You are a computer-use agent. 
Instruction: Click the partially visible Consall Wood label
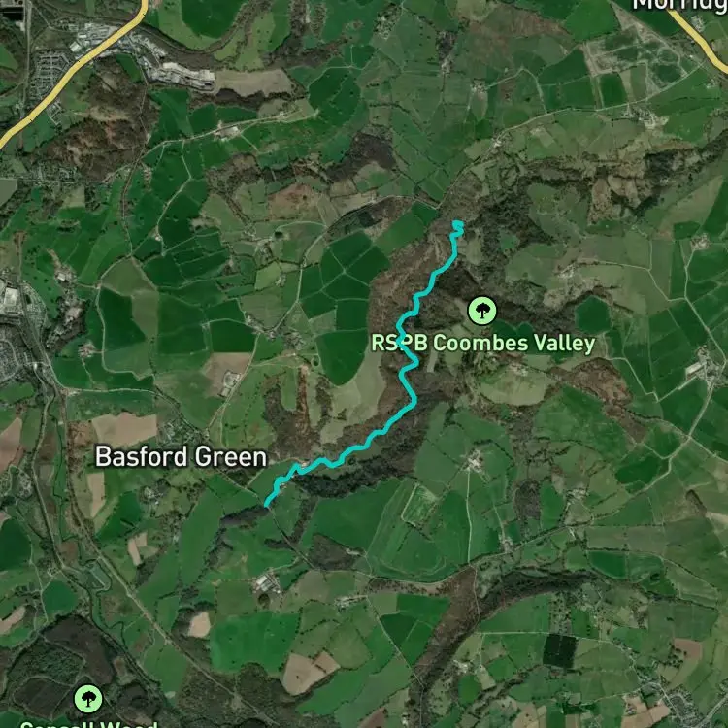89,724
